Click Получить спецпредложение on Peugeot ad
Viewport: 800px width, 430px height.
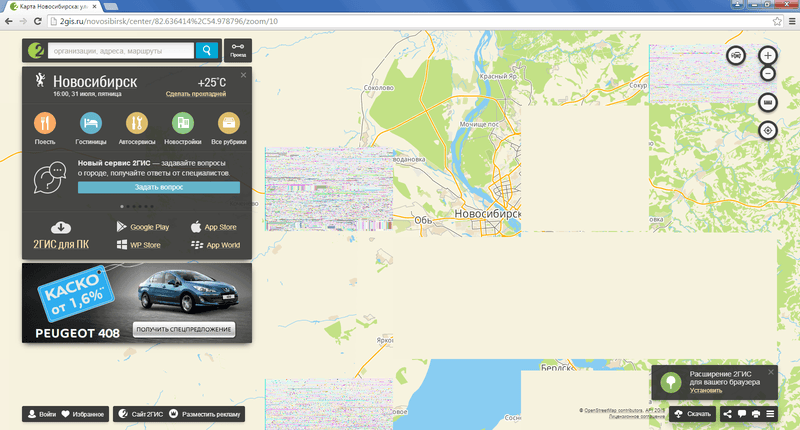[x=184, y=330]
